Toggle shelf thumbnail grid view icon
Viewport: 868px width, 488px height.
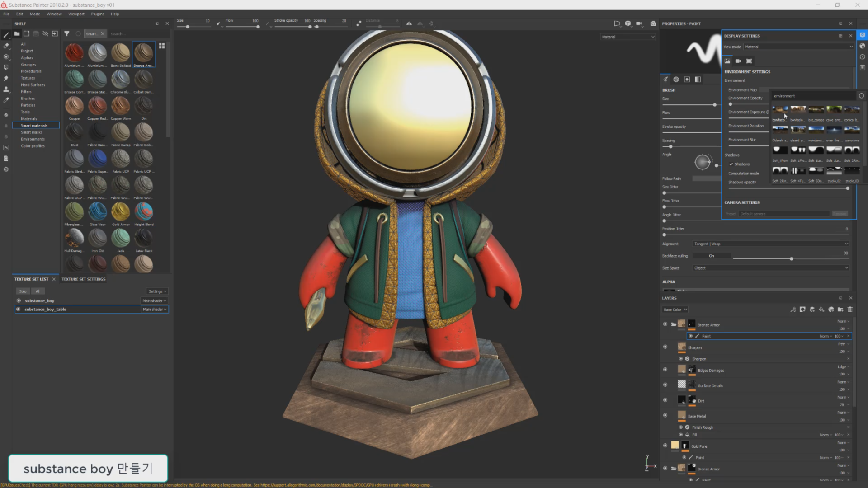[162, 46]
